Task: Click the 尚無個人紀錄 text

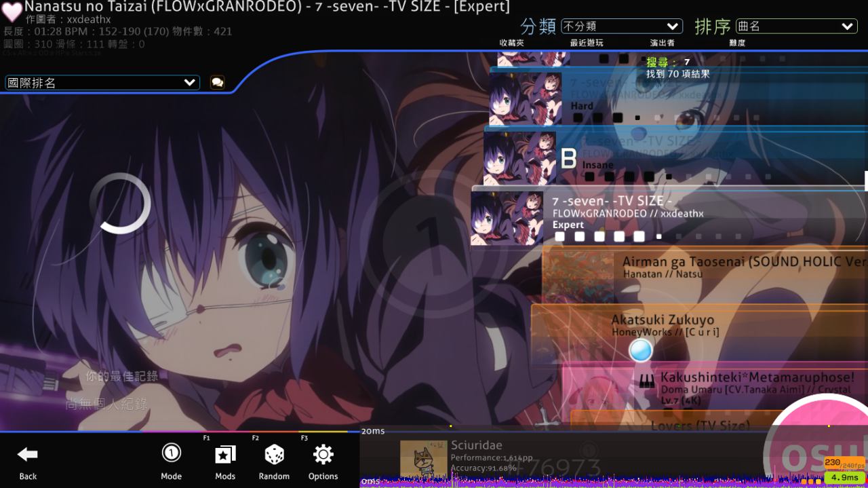Action: 106,405
